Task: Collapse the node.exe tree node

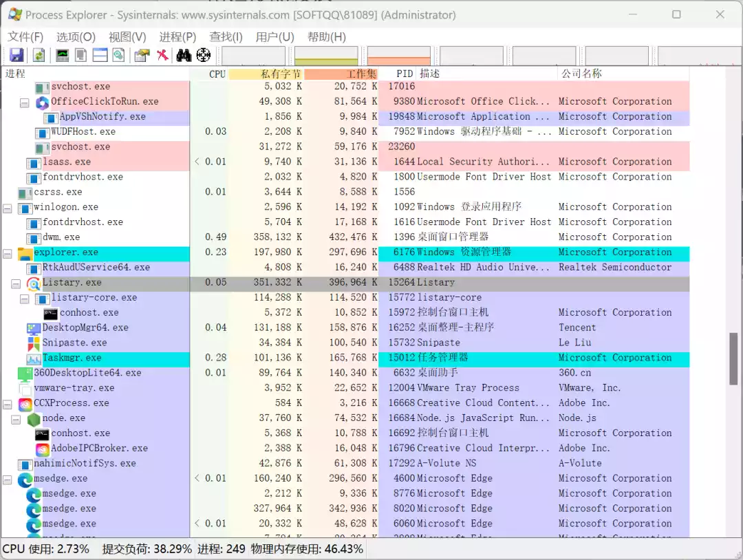Action: (x=16, y=419)
